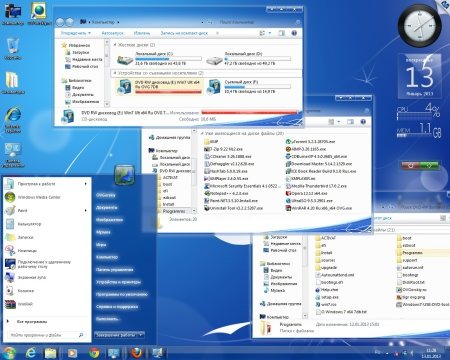Click Запись на компакт-диск toolbar button
Viewport: 450px width, 360px height.
pos(184,33)
